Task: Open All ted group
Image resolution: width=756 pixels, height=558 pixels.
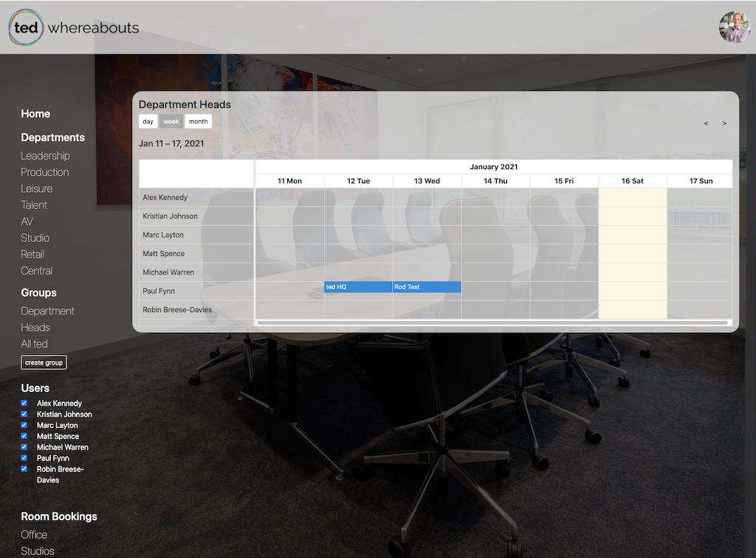Action: [34, 344]
